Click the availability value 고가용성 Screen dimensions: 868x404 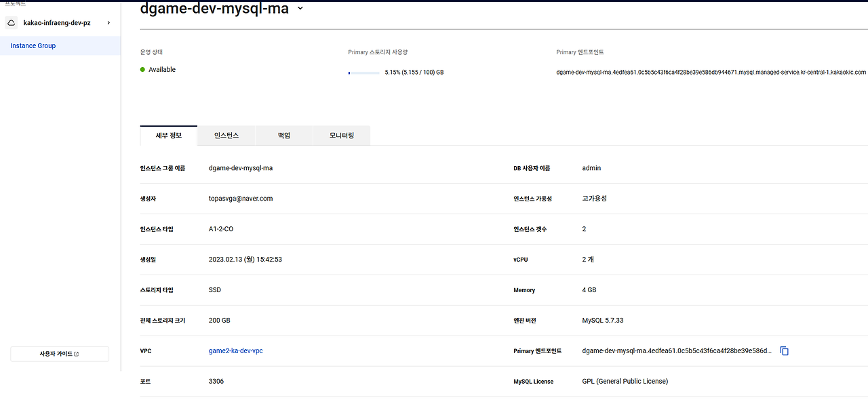[x=595, y=199]
